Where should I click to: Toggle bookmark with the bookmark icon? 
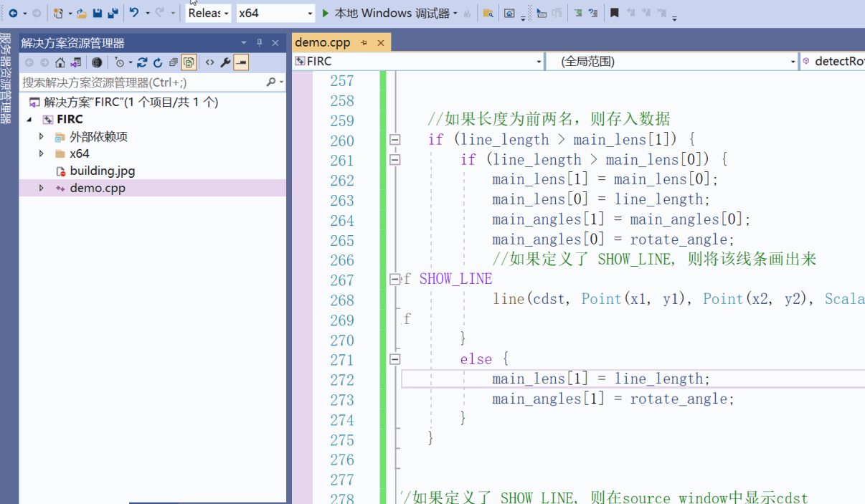[x=615, y=13]
